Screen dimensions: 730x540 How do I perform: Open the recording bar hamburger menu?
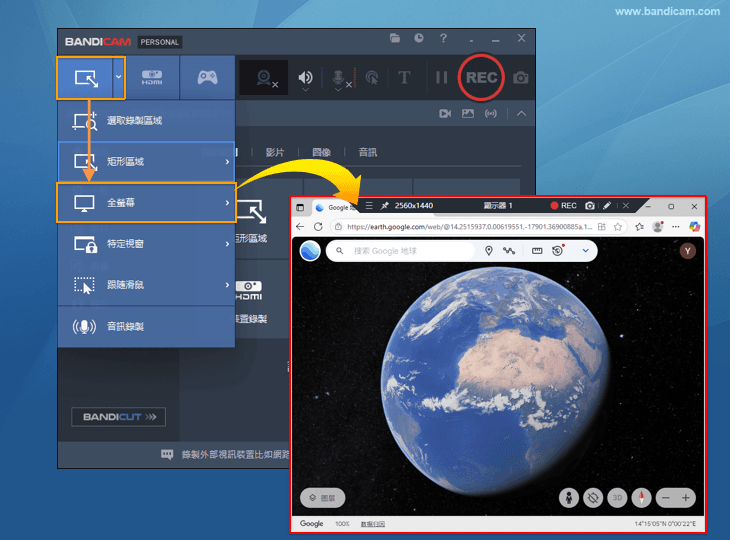click(369, 206)
